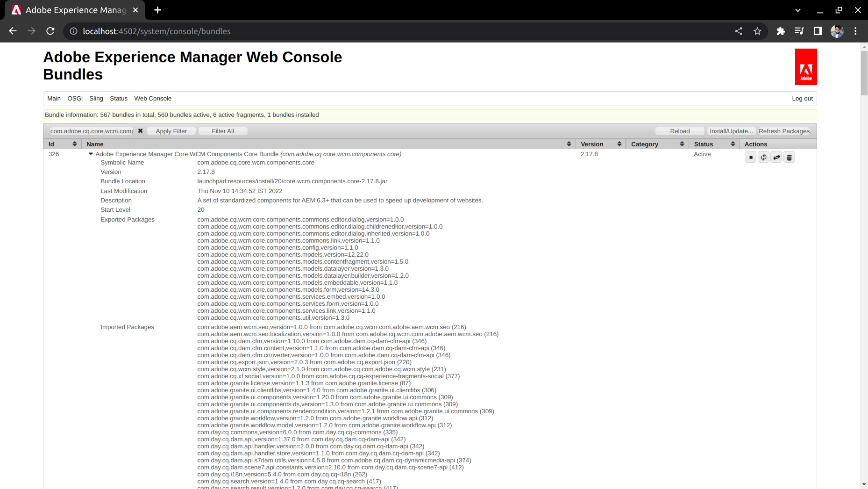Viewport: 868px width, 489px height.
Task: Open browser extensions puzzle icon
Action: [781, 31]
